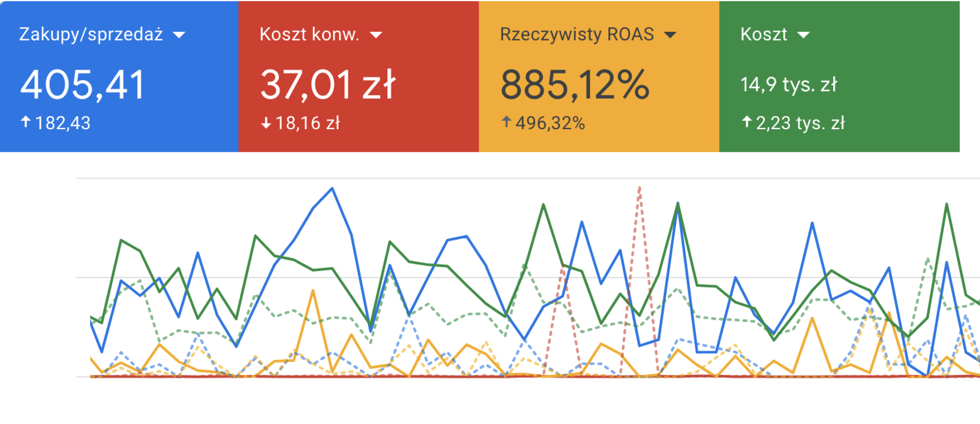Click the 885,12% value

tap(575, 85)
